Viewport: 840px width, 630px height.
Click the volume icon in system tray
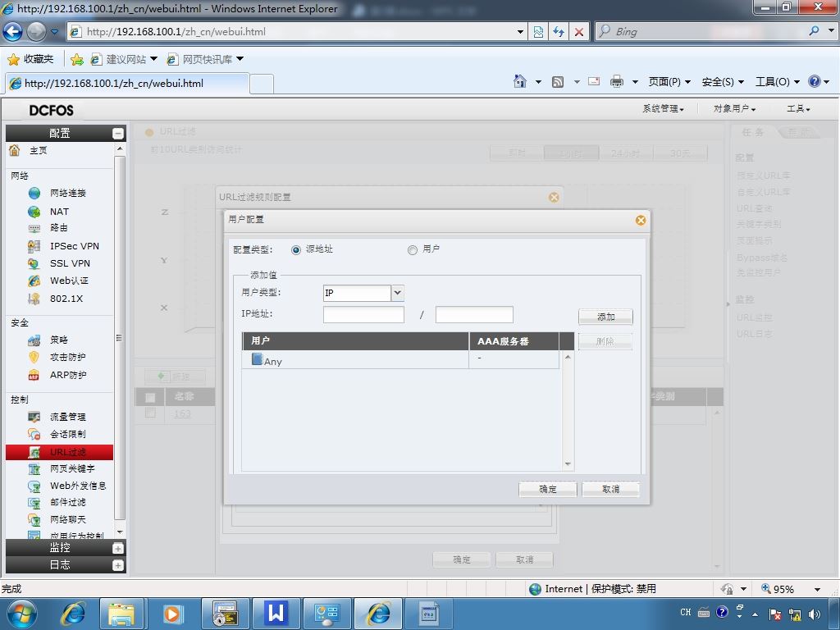pyautogui.click(x=815, y=614)
